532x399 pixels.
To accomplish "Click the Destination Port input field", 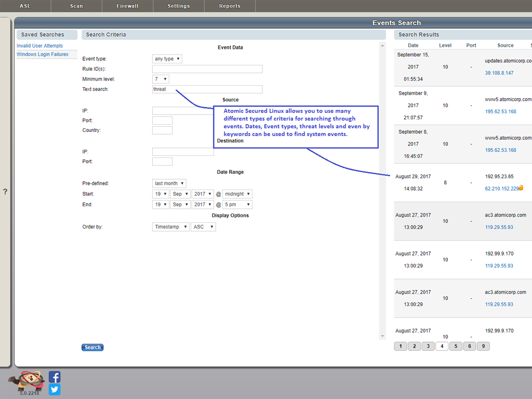I will click(162, 162).
